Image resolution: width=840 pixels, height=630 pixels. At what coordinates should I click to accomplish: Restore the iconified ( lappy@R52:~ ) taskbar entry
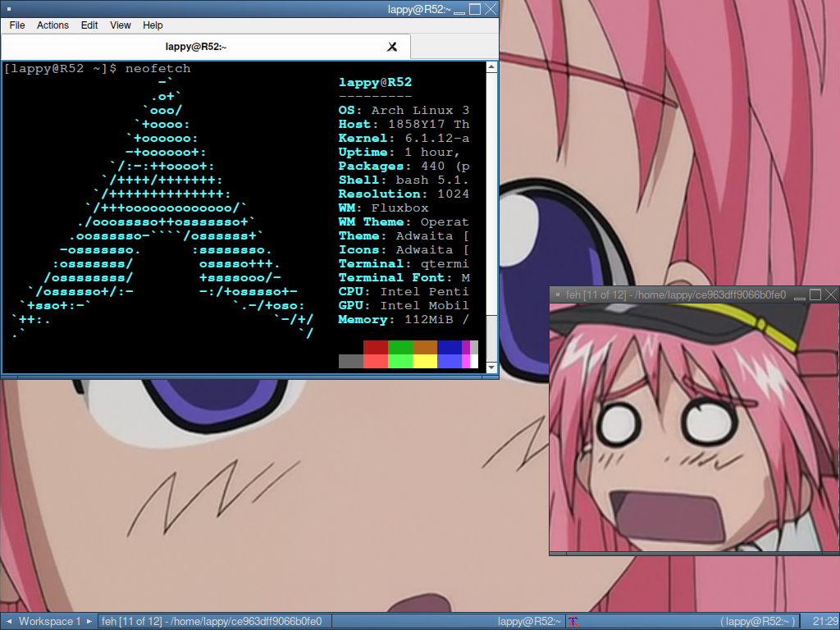683,622
